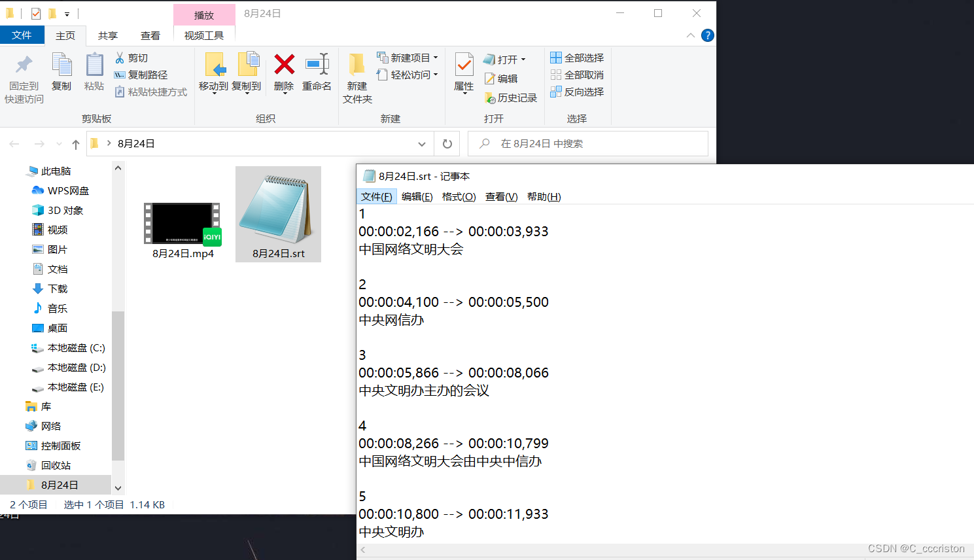The image size is (974, 560).
Task: Open the Recent locations dropdown arrow
Action: coord(59,144)
